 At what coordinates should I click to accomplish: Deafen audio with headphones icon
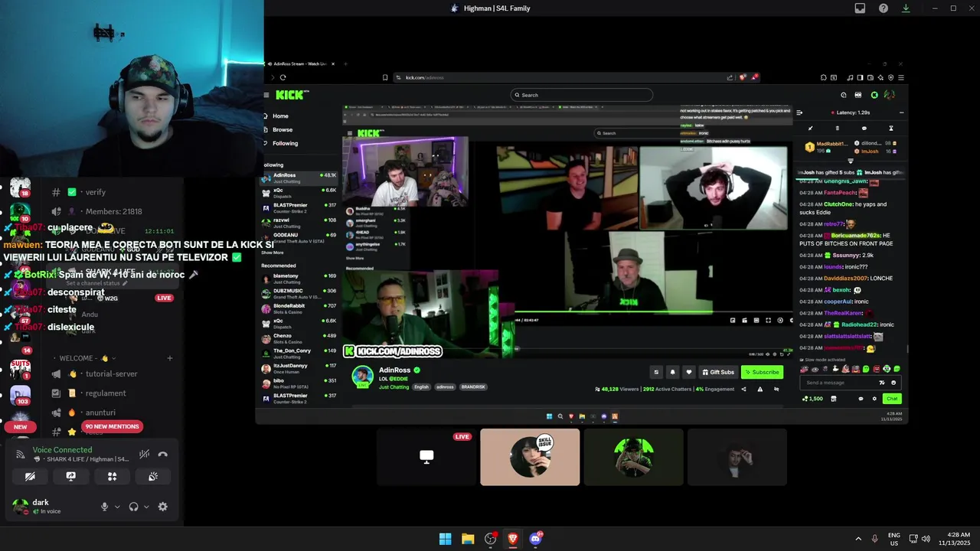134,507
